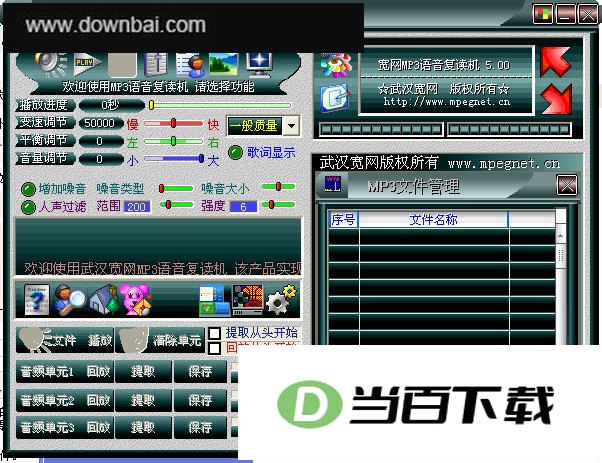Open the landscape picture icon
The height and width of the screenshot is (463, 602).
pos(223,64)
